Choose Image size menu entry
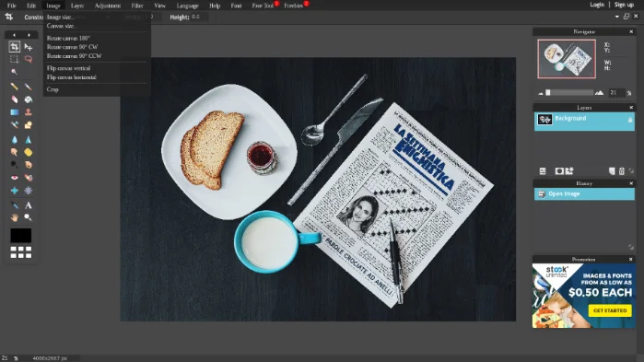Viewport: 644px width, 362px height. 61,18
